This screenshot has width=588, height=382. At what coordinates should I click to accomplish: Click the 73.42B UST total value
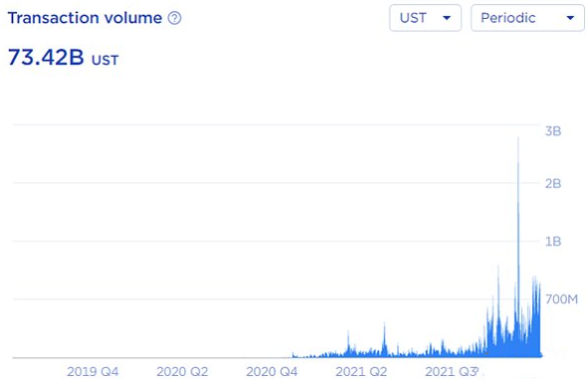63,58
